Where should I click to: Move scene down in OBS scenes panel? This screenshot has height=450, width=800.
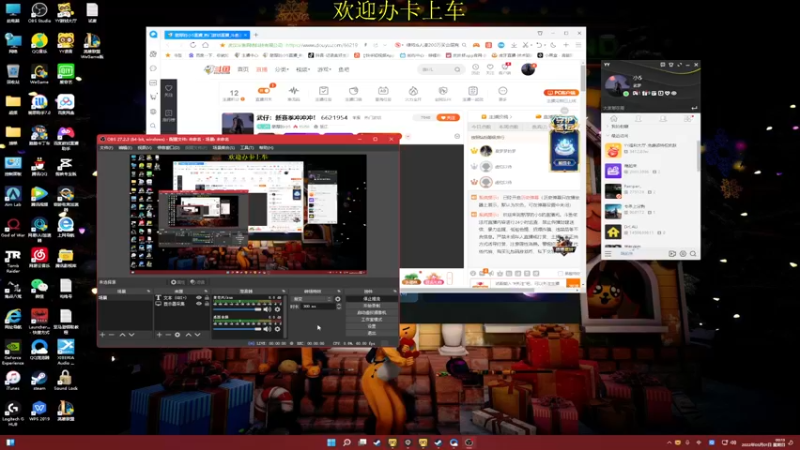coord(132,335)
